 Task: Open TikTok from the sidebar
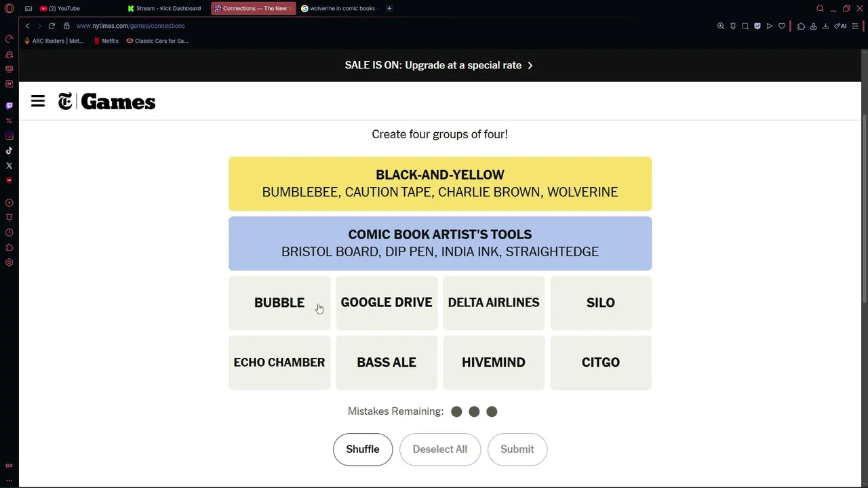[9, 150]
